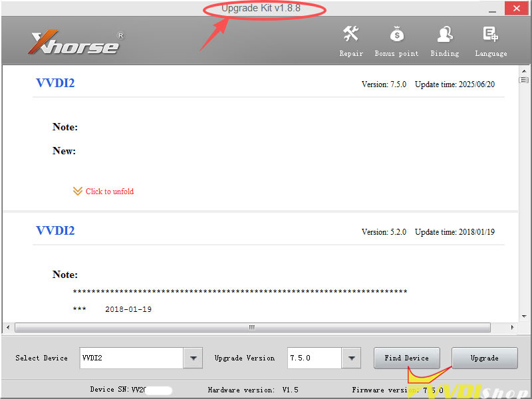Close the Upgrade Kit window
The height and width of the screenshot is (399, 532).
pyautogui.click(x=516, y=9)
